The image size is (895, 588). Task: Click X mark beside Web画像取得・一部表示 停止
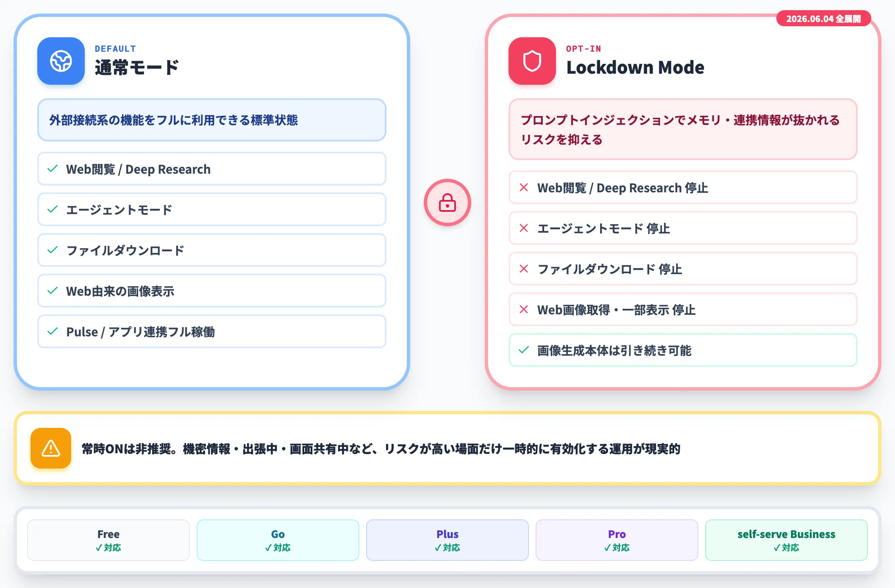coord(524,309)
